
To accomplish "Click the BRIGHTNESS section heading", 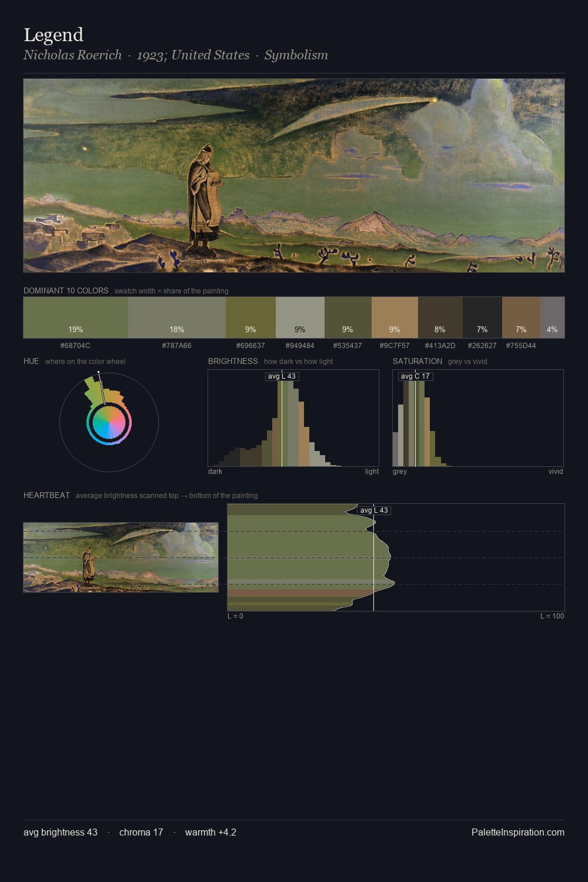I will point(233,361).
